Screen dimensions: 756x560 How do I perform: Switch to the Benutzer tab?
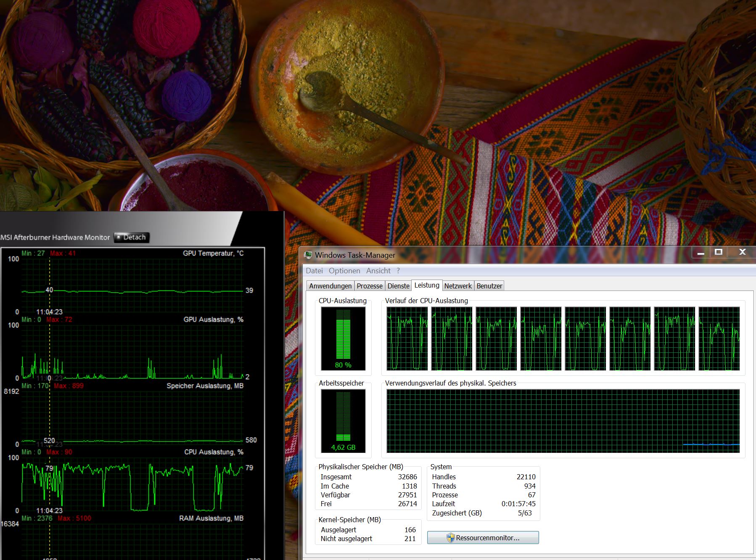click(x=489, y=285)
